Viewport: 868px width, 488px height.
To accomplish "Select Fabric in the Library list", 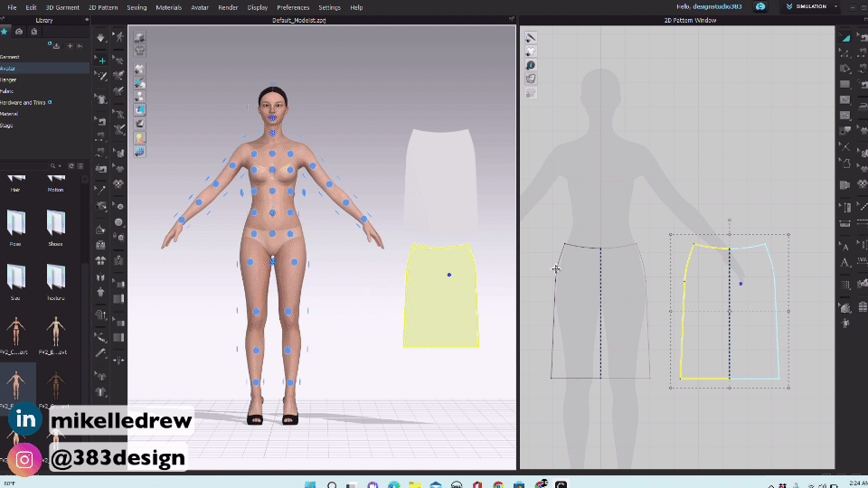I will click(x=7, y=91).
